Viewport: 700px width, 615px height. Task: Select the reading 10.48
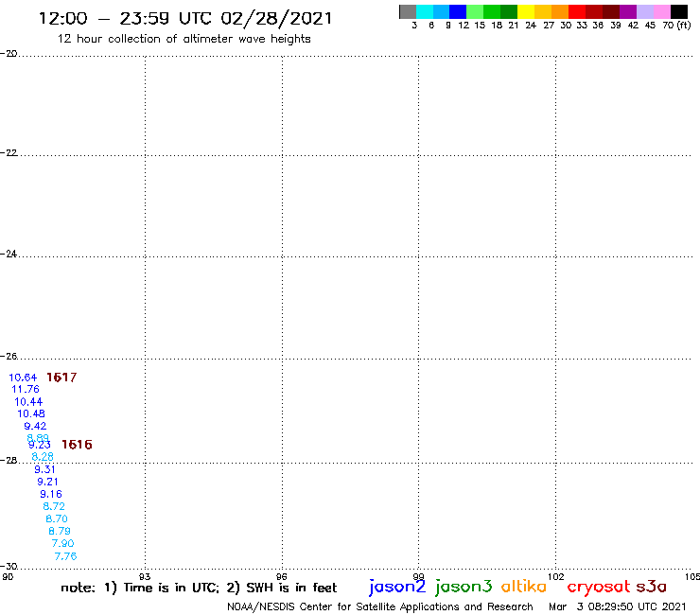coord(31,414)
